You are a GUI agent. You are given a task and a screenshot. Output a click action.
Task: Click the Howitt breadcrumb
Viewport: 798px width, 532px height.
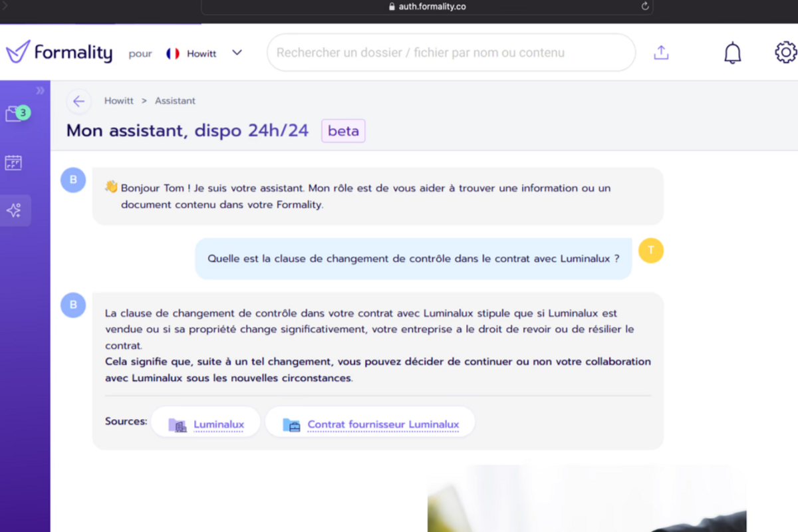pyautogui.click(x=119, y=101)
